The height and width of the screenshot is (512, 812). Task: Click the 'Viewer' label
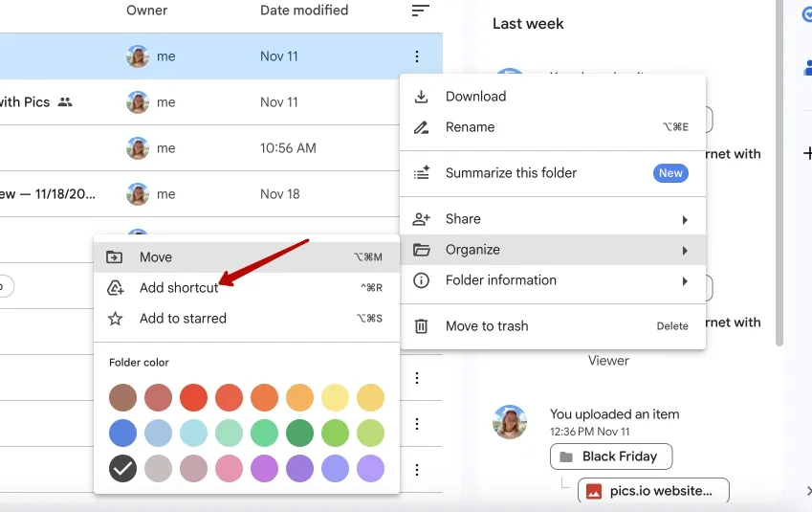tap(608, 361)
